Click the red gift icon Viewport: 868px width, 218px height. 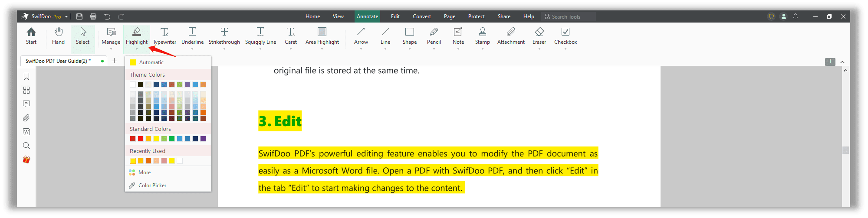point(26,159)
